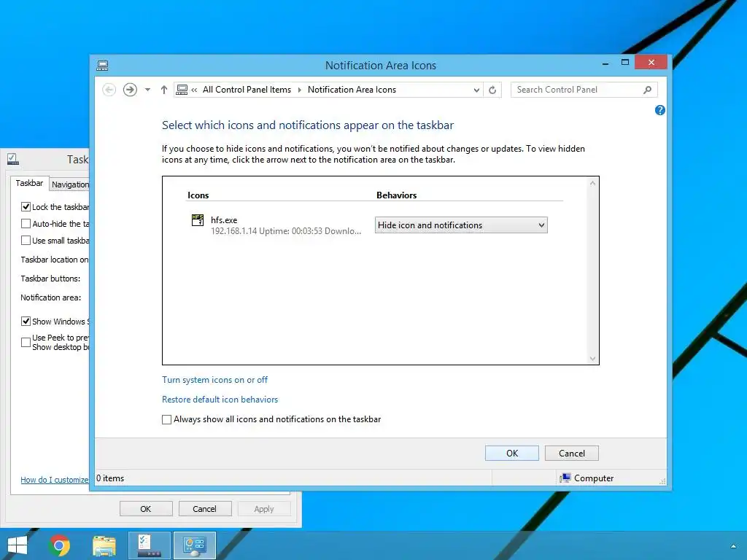Uncheck Show Windows Store apps checkbox
This screenshot has width=747, height=560.
26,322
